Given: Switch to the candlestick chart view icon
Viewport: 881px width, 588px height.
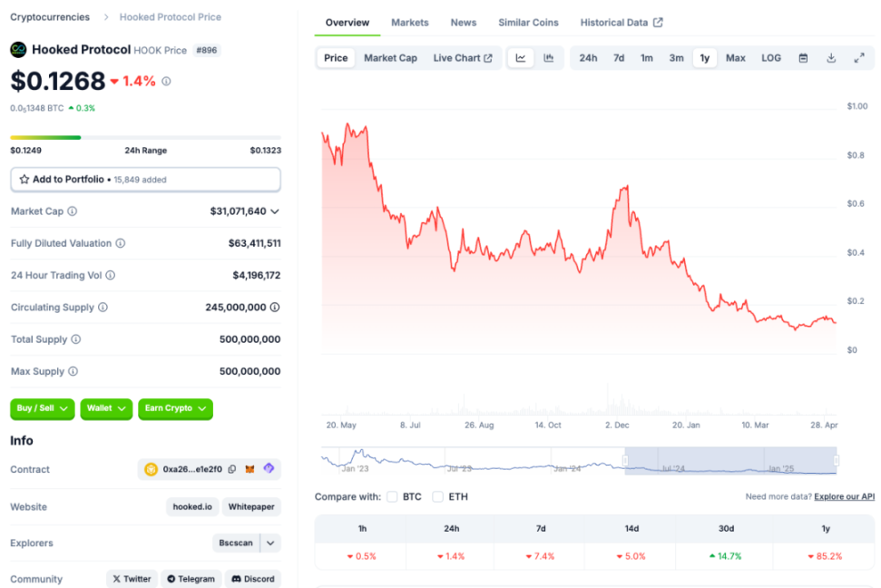Looking at the screenshot, I should click(x=549, y=58).
